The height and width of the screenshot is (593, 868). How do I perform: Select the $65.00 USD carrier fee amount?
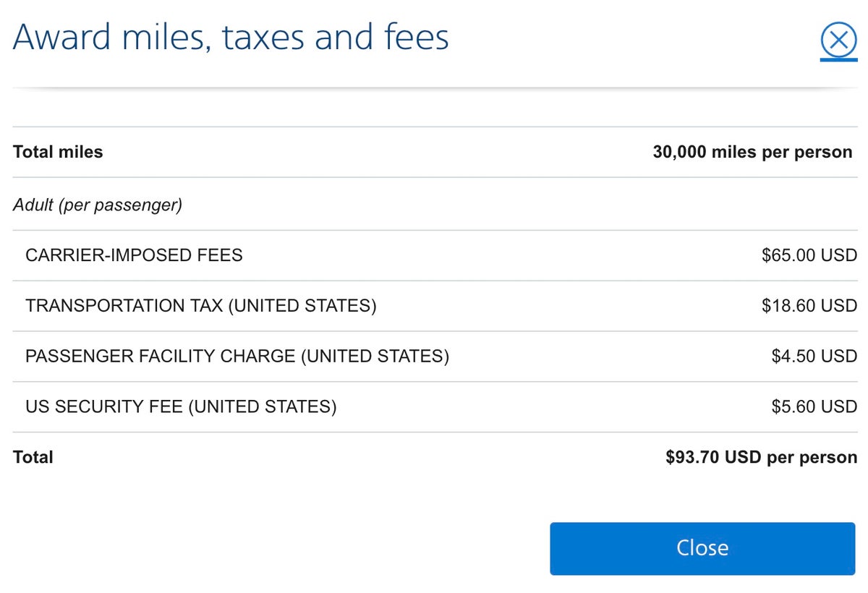pos(809,255)
